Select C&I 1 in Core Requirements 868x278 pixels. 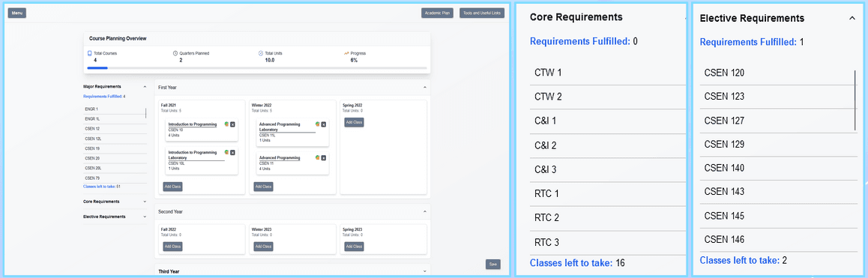click(x=607, y=121)
